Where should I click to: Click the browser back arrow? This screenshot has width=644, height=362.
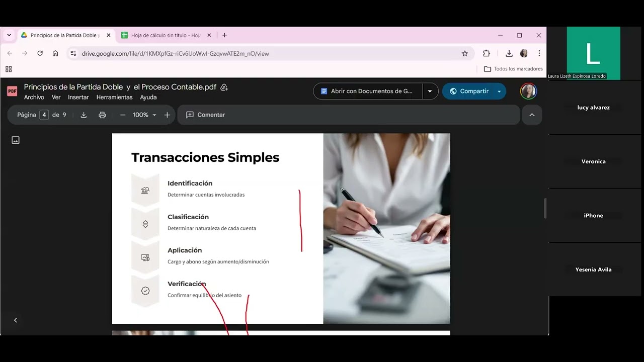(x=10, y=53)
